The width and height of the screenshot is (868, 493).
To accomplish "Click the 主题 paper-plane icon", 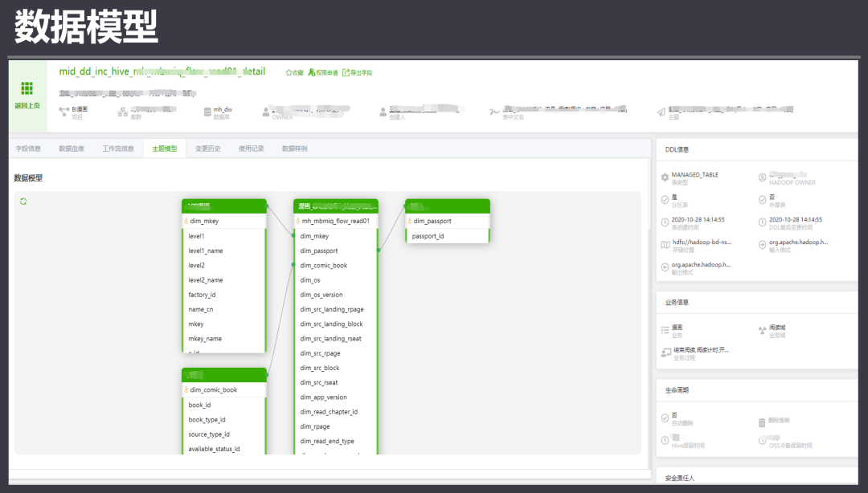I will pos(661,112).
